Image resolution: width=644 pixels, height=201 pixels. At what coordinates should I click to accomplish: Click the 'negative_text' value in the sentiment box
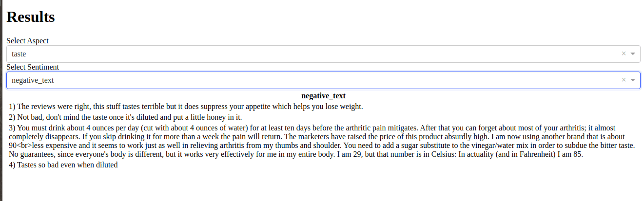point(33,80)
